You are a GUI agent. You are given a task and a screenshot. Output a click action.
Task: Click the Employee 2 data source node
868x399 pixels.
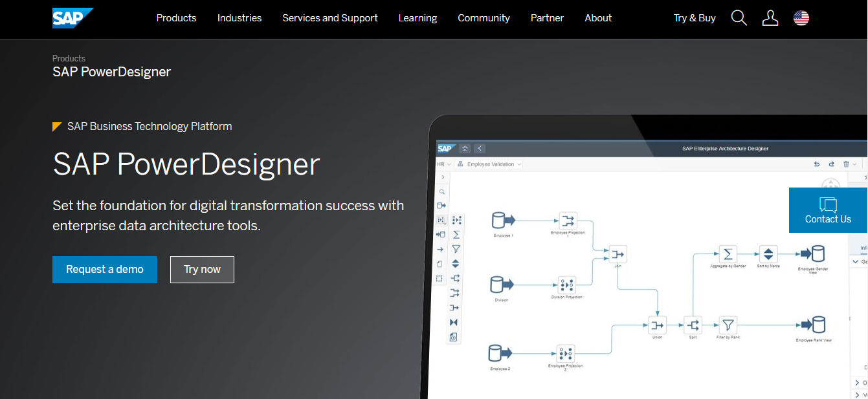(x=500, y=353)
